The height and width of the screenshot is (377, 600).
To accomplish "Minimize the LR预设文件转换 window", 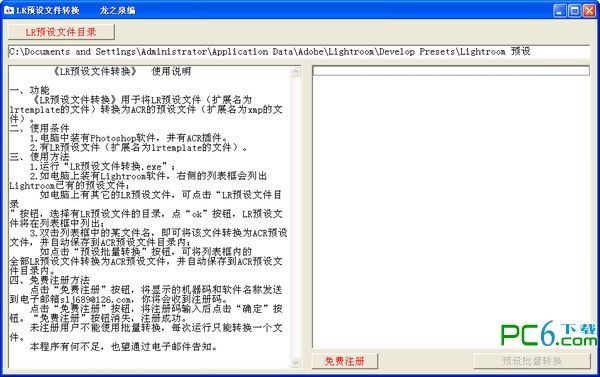I will coord(560,10).
